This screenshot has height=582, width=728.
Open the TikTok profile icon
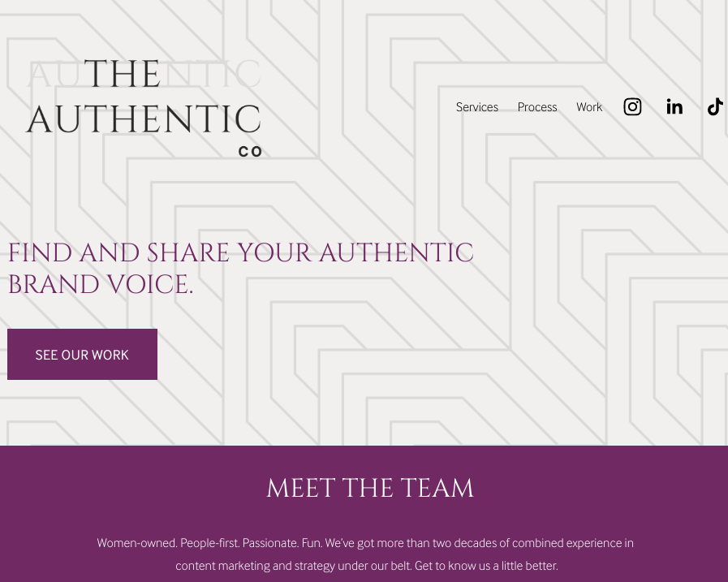click(716, 107)
